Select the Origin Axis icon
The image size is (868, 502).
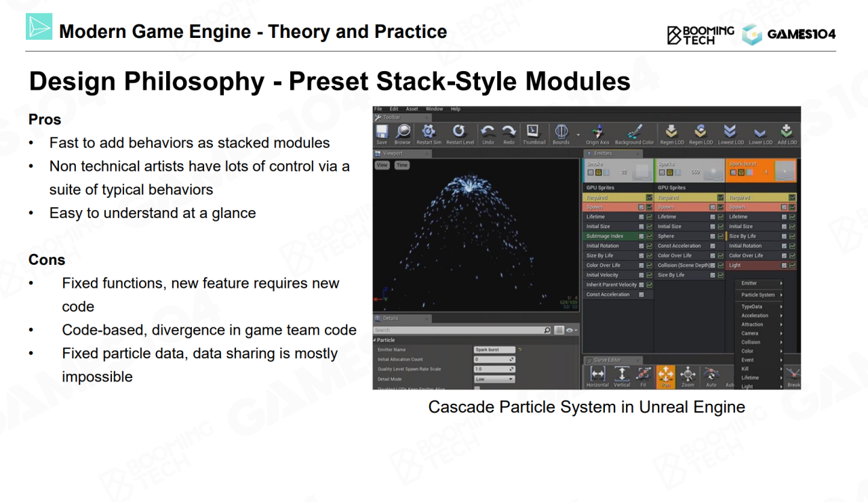[x=597, y=131]
